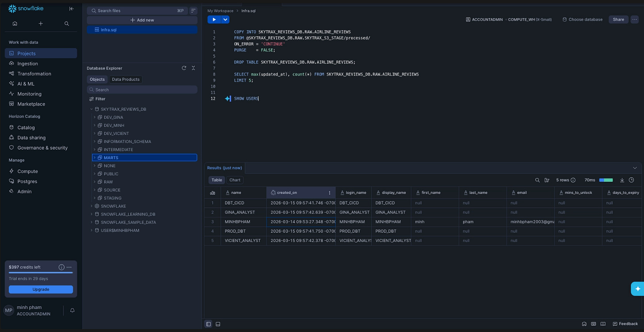This screenshot has height=332, width=644.
Task: Open the floating AI assistant button
Action: pos(637,289)
